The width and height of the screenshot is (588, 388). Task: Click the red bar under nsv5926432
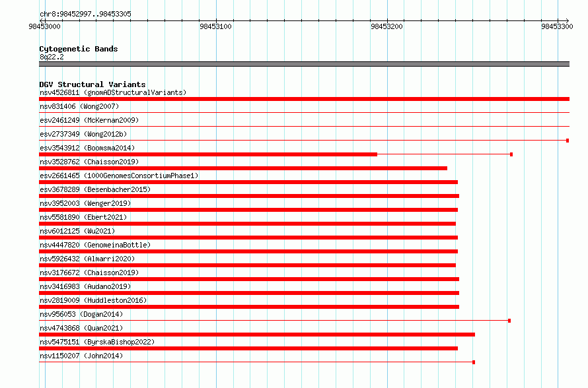tap(248, 265)
